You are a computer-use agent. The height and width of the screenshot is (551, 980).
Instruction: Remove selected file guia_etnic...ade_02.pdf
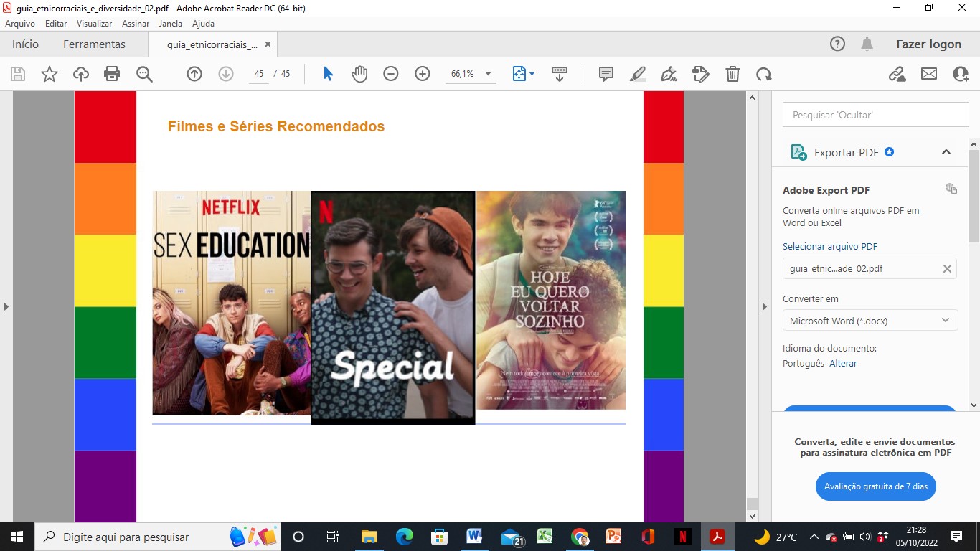pyautogui.click(x=947, y=269)
